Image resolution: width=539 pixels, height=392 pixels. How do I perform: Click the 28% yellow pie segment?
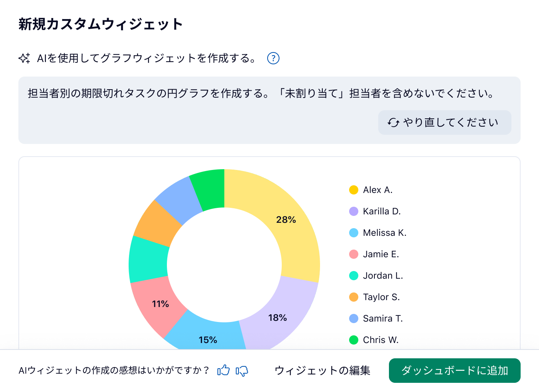[x=286, y=220]
